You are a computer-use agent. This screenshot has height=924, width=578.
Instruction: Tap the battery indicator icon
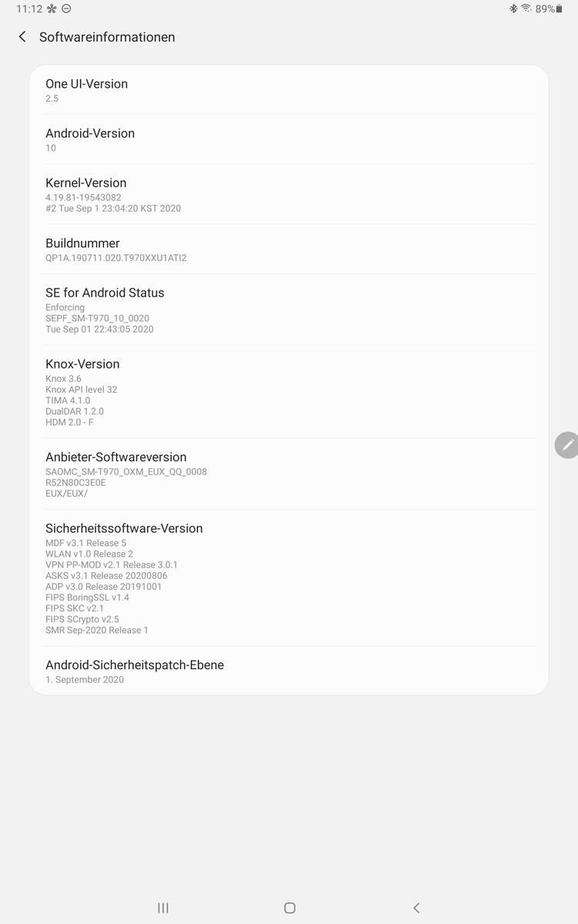pyautogui.click(x=560, y=8)
